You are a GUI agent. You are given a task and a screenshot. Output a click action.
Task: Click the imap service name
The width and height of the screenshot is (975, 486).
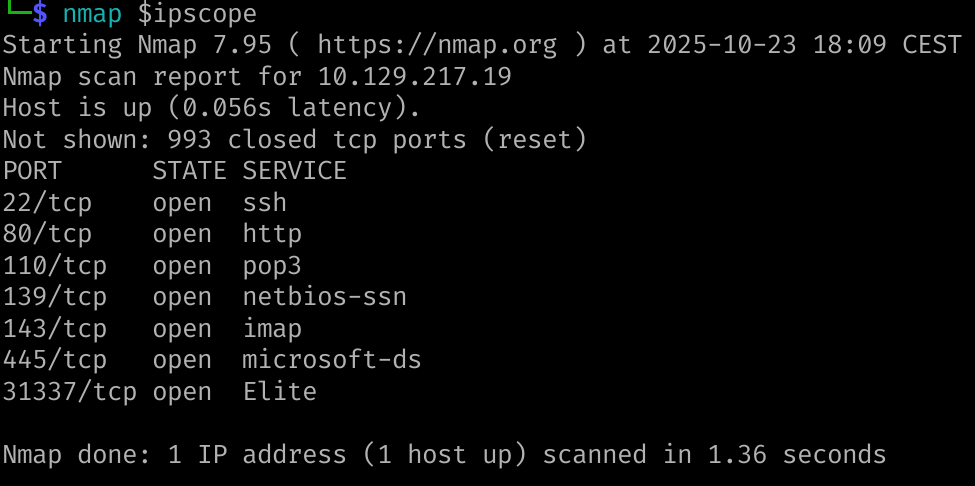(272, 328)
